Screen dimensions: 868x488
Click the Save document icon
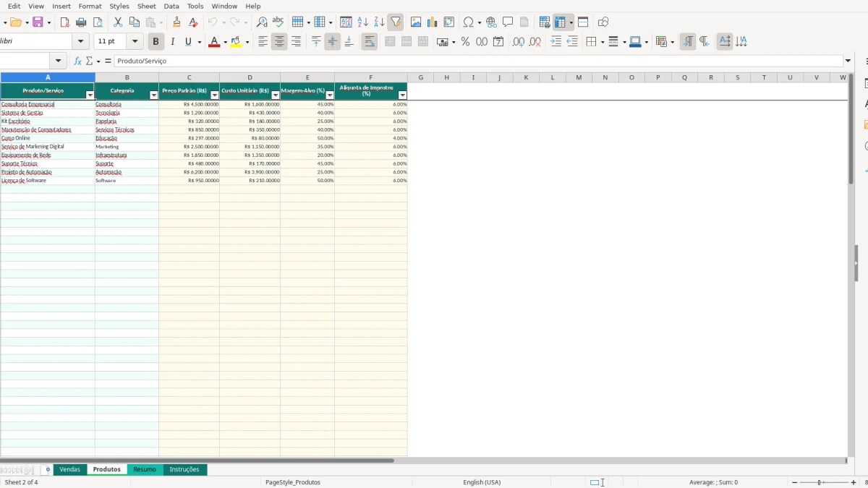(x=38, y=22)
